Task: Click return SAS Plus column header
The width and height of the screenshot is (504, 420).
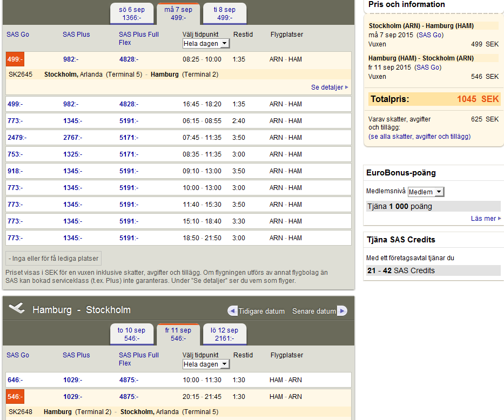Action: [76, 355]
